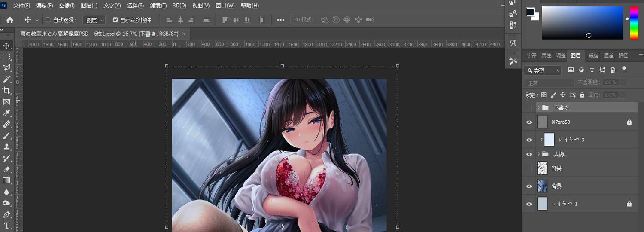644x232 pixels.
Task: Select the Magic Wand tool
Action: pos(6,79)
